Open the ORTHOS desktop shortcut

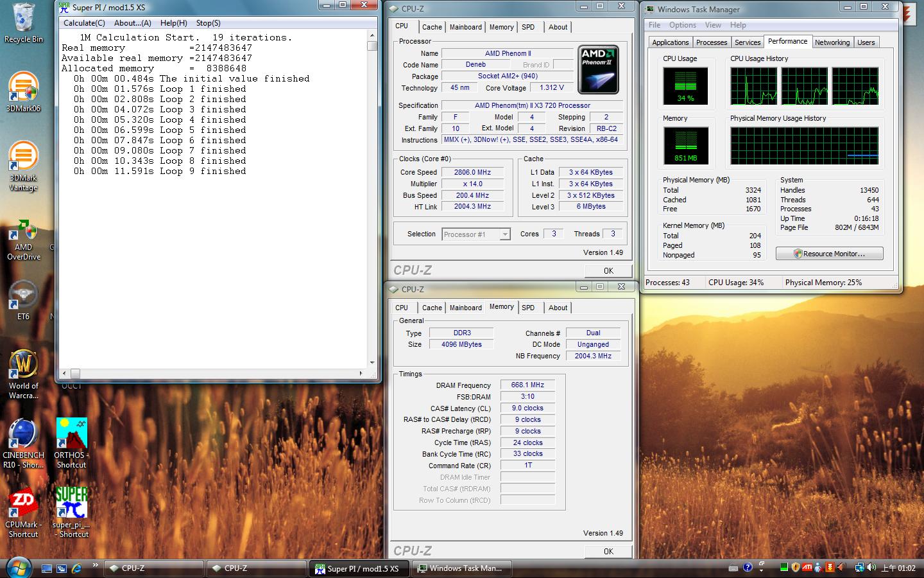pyautogui.click(x=71, y=444)
